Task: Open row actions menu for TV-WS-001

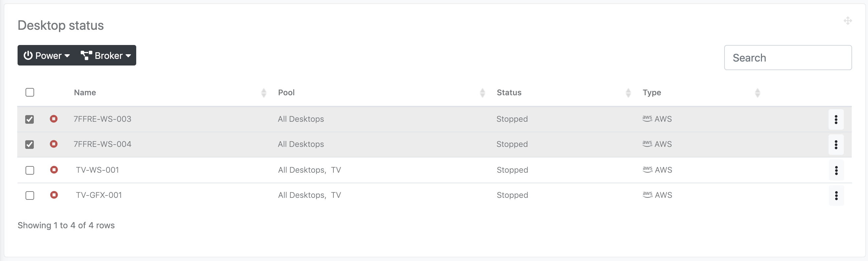Action: coord(836,170)
